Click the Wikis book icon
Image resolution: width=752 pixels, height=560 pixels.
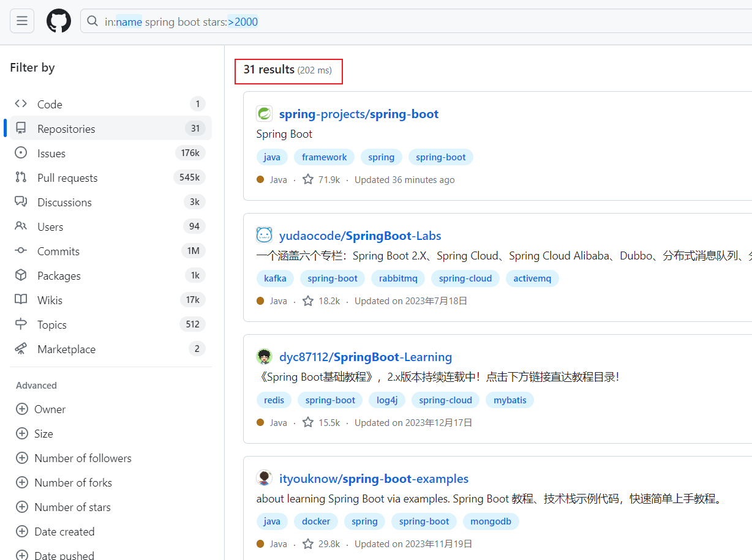point(21,299)
